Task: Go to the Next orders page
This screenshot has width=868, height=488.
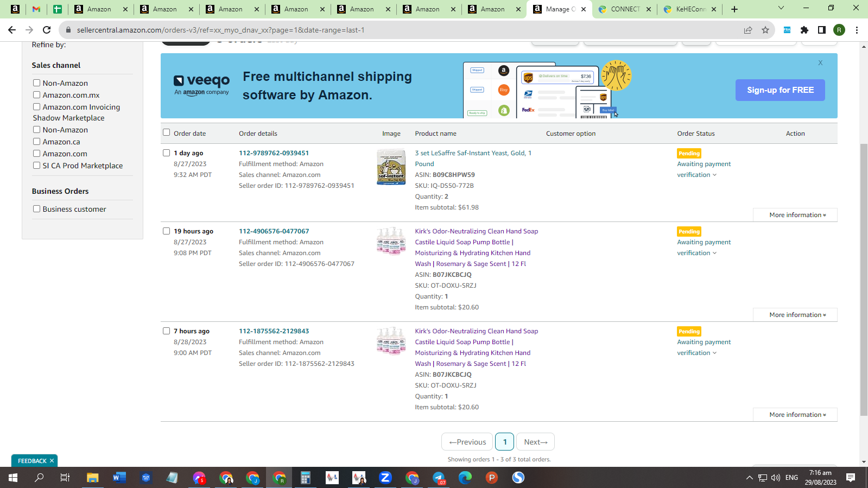Action: click(535, 442)
